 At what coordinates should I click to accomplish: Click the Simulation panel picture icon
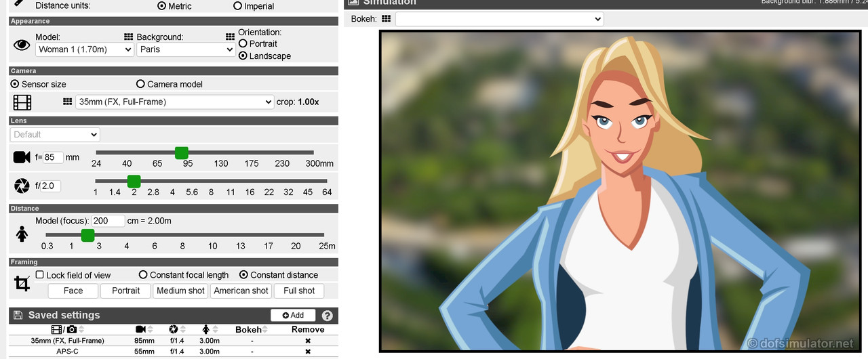(x=352, y=2)
